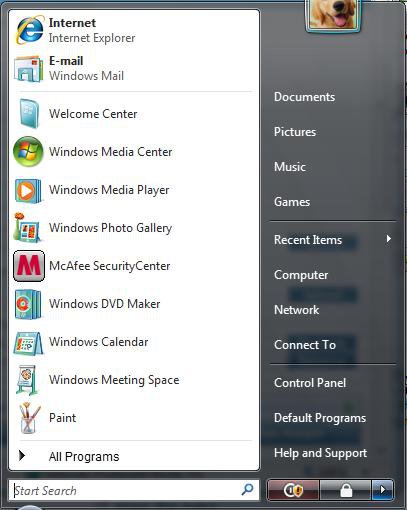Select the Windows Meeting Space text
407x510 pixels.
114,380
